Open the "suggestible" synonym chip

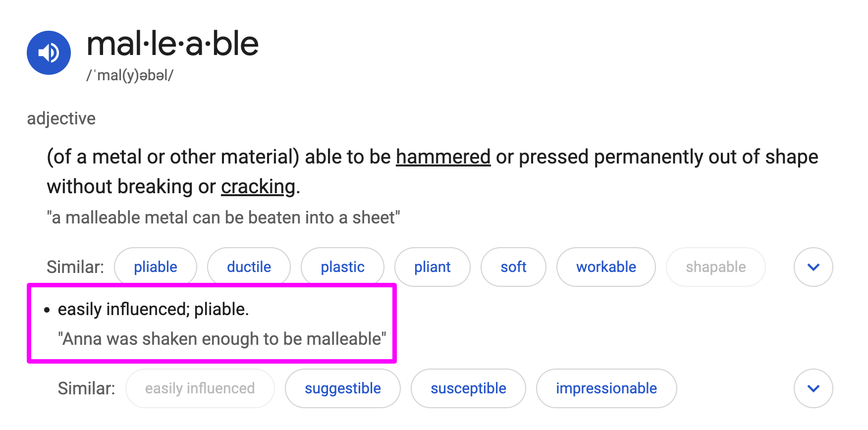343,388
